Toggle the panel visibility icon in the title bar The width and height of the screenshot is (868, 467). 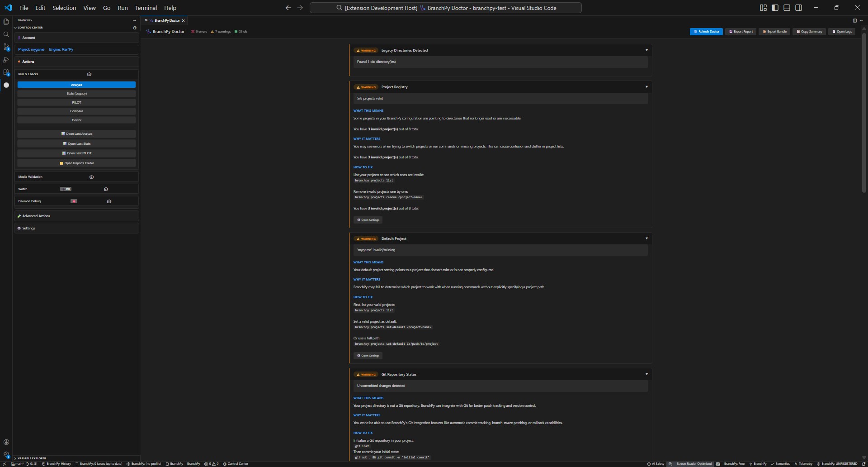(x=787, y=8)
